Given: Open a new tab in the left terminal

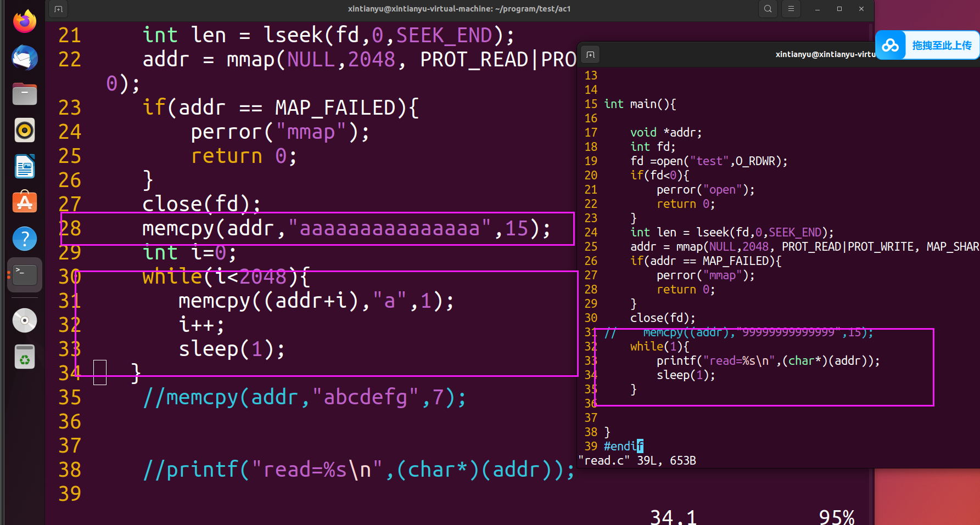Looking at the screenshot, I should click(x=58, y=9).
